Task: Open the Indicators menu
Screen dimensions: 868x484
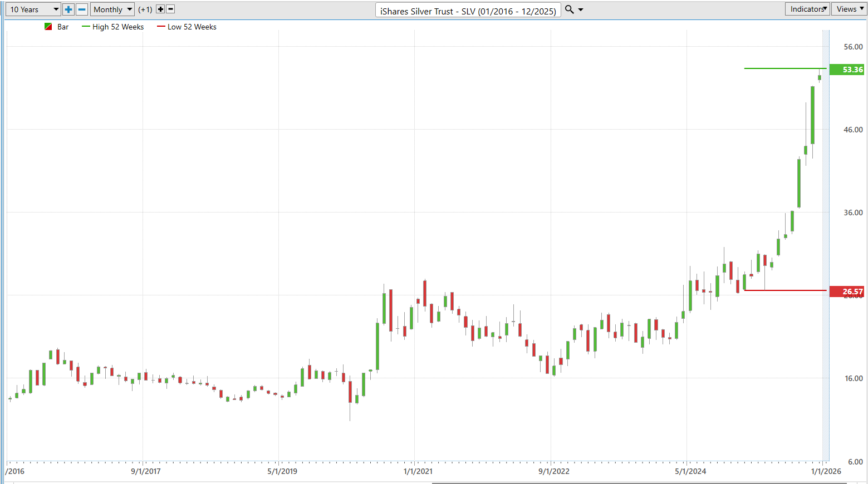Action: [807, 9]
